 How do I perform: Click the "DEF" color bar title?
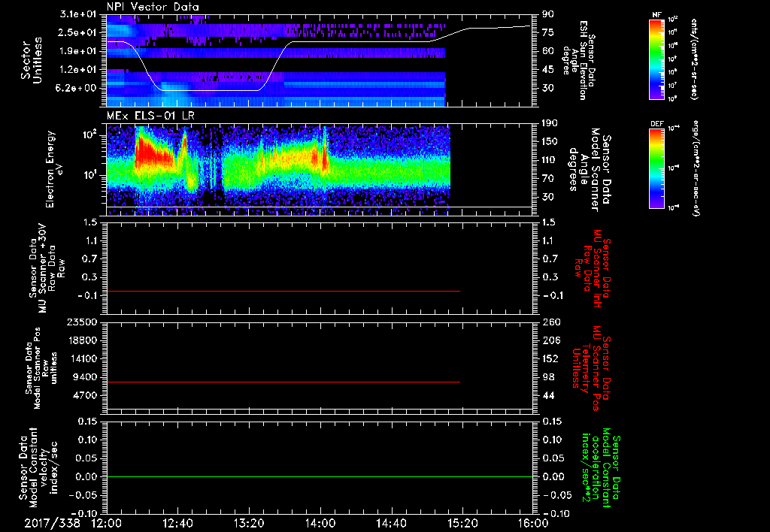click(657, 124)
